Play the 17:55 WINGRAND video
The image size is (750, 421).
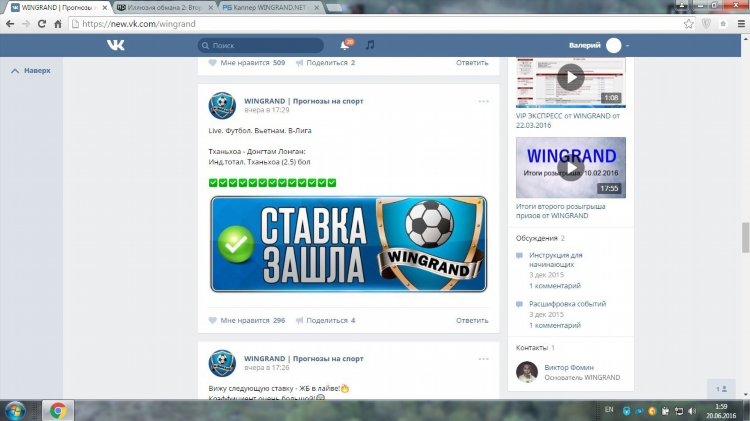point(571,167)
